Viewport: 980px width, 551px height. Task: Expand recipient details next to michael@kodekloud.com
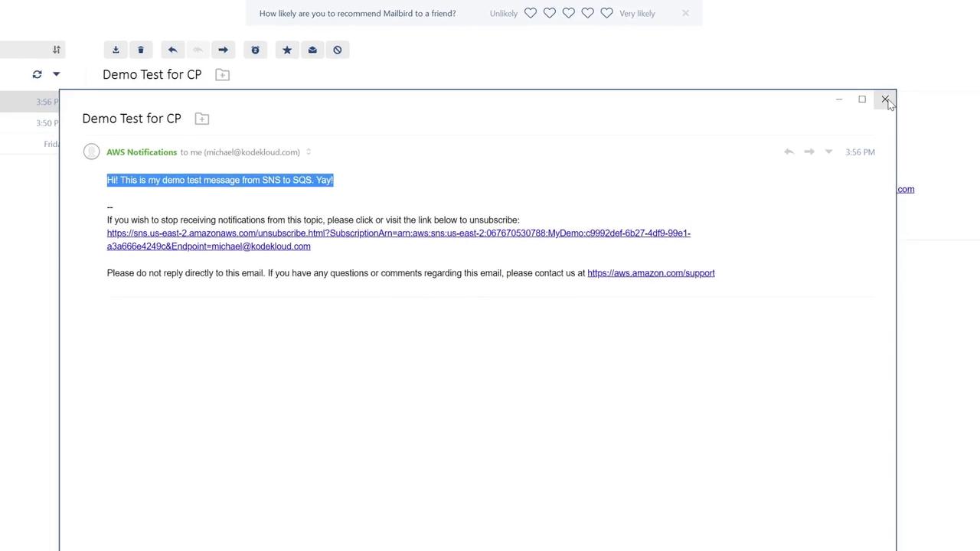coord(309,152)
